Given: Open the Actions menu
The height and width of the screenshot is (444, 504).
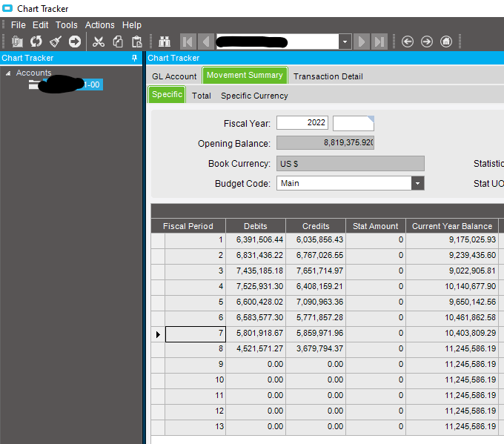Looking at the screenshot, I should click(x=99, y=25).
